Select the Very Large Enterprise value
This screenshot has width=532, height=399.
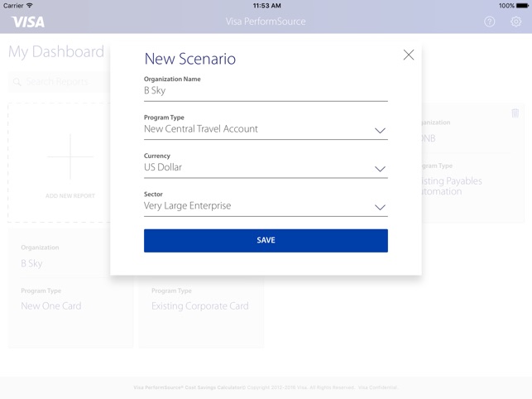pyautogui.click(x=187, y=206)
